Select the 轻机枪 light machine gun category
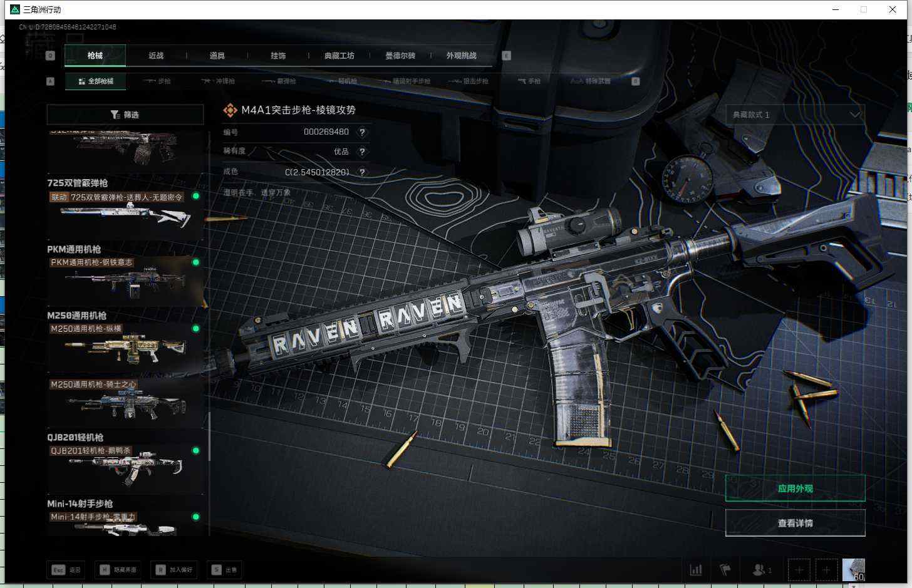The image size is (912, 588). [x=342, y=81]
